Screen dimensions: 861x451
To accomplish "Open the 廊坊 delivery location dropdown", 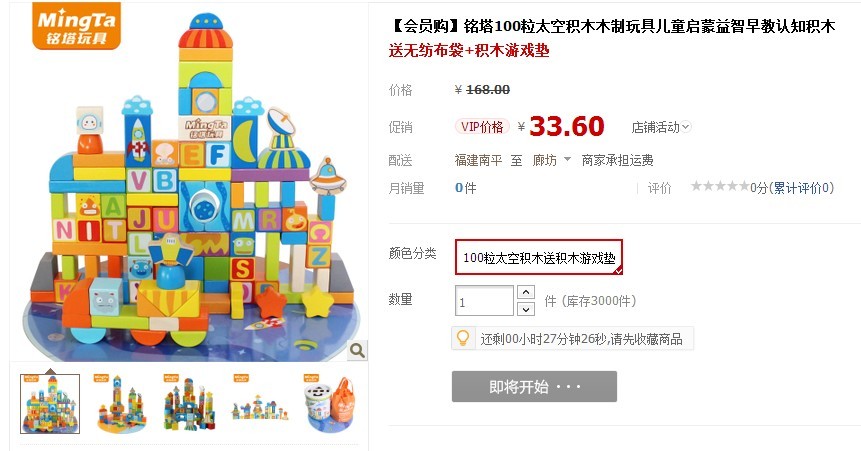I will tap(551, 160).
